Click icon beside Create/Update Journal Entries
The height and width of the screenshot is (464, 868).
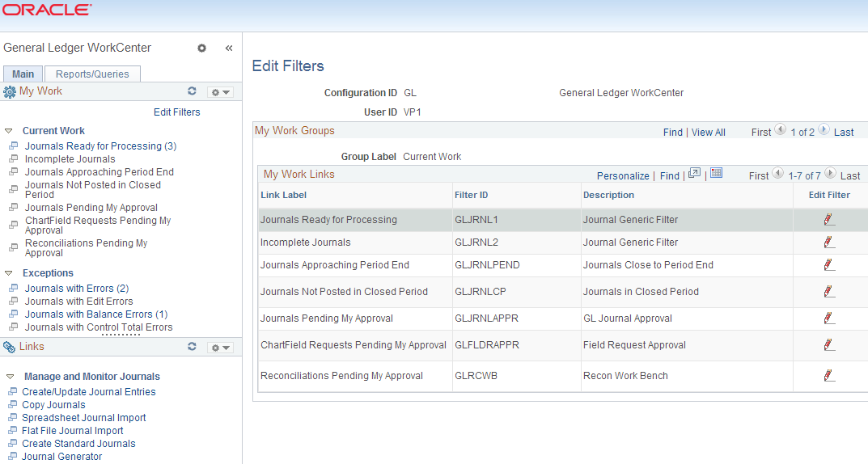click(13, 391)
